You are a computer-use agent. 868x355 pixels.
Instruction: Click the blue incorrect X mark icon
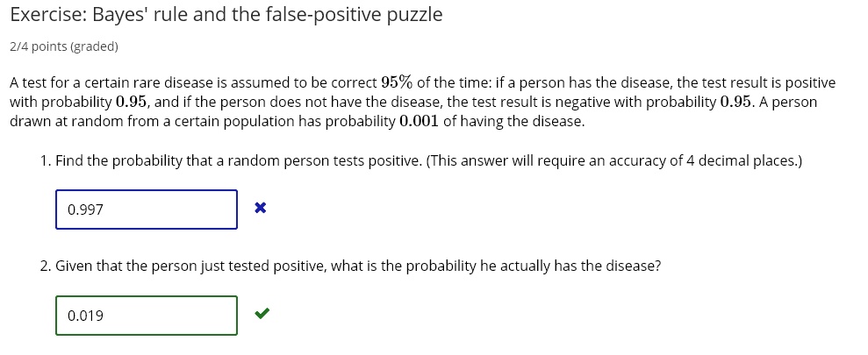[260, 209]
